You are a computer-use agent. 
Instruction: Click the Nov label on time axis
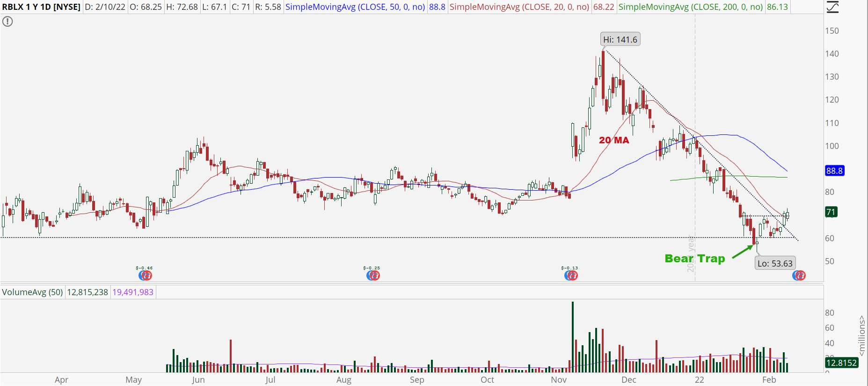559,379
